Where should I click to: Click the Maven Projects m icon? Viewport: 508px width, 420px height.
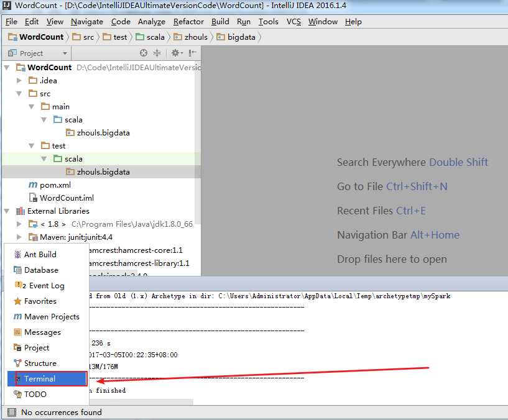pos(17,316)
